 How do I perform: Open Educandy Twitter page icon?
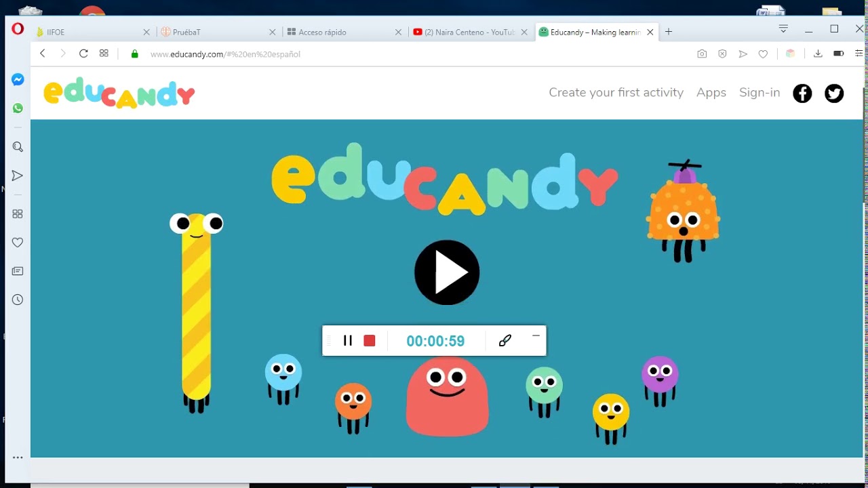tap(834, 93)
